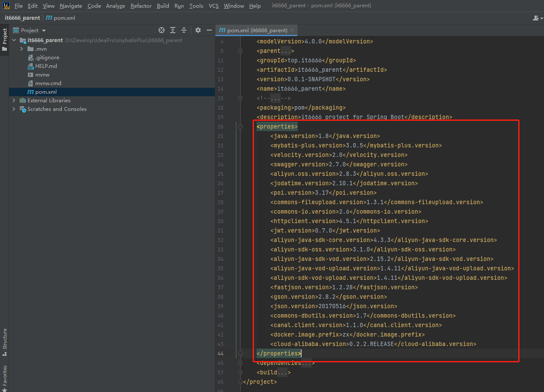Unfold the dependencies block at line 45

(240, 363)
